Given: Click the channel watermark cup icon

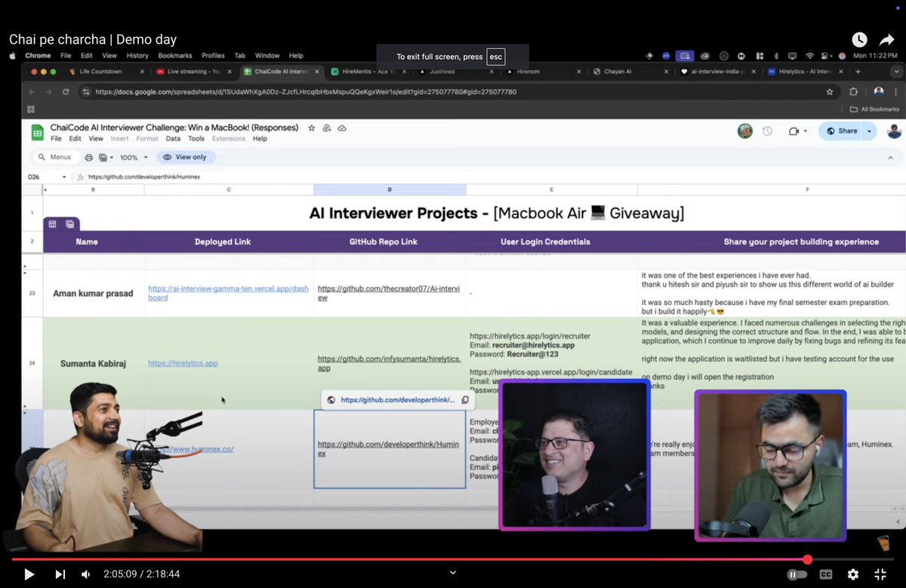Looking at the screenshot, I should pyautogui.click(x=883, y=543).
